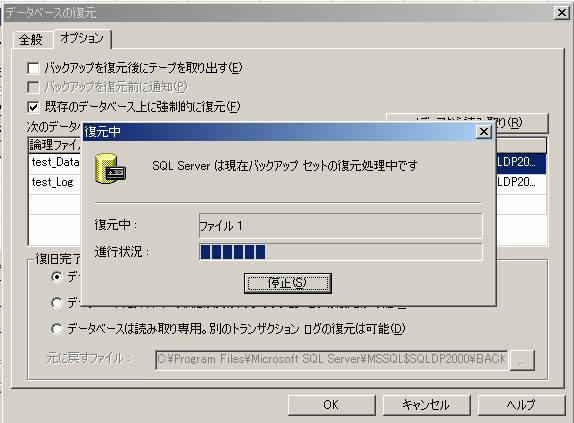Uncheck force restore over existing database
Screen dimensions: 574x423
coord(33,107)
